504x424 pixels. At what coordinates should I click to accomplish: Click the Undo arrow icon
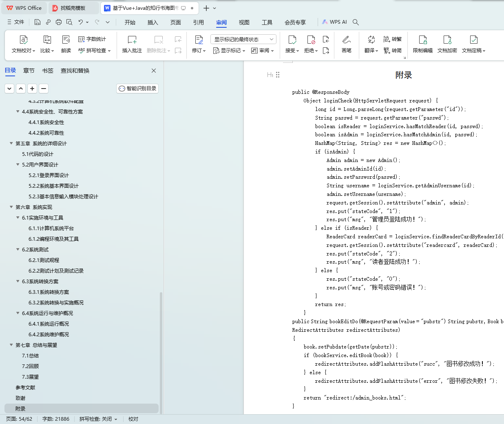tap(81, 22)
